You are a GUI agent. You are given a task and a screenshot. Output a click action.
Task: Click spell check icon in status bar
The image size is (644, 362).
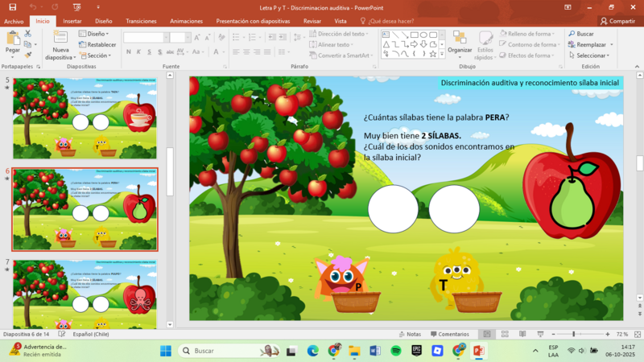62,334
